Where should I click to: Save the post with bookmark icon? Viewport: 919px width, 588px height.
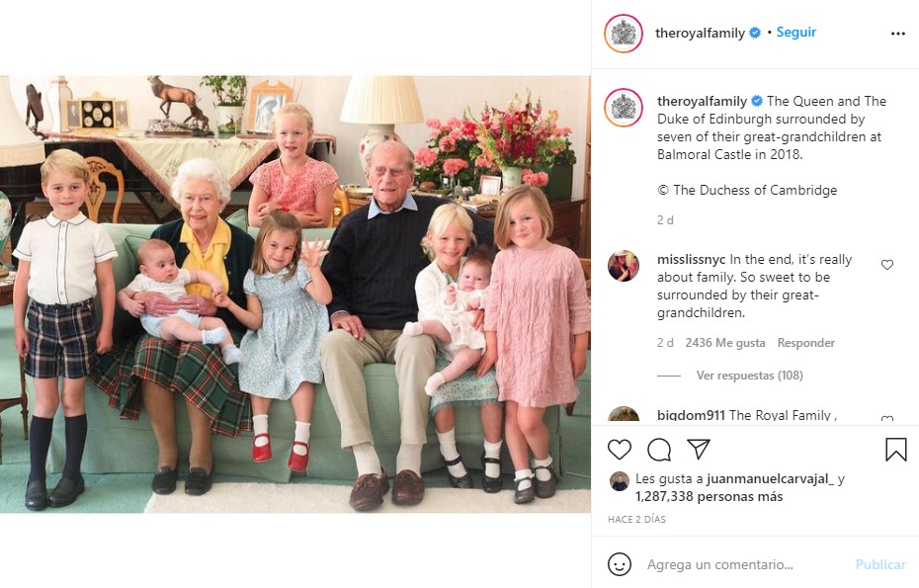[895, 450]
